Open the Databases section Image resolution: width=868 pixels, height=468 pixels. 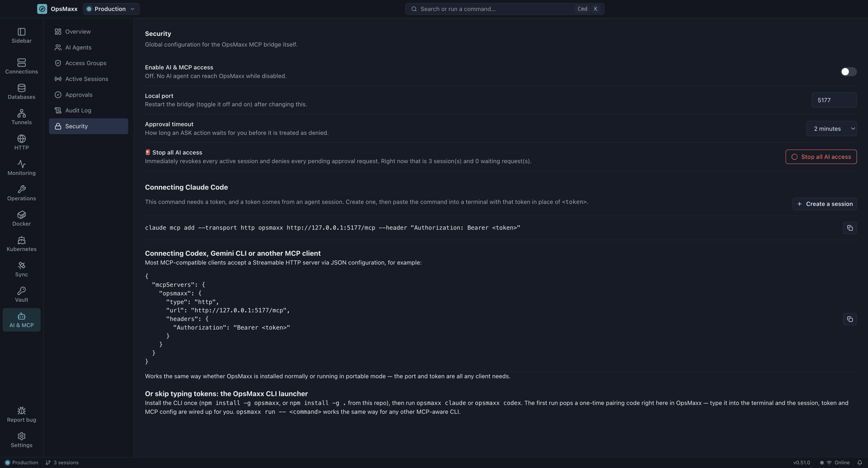click(21, 92)
